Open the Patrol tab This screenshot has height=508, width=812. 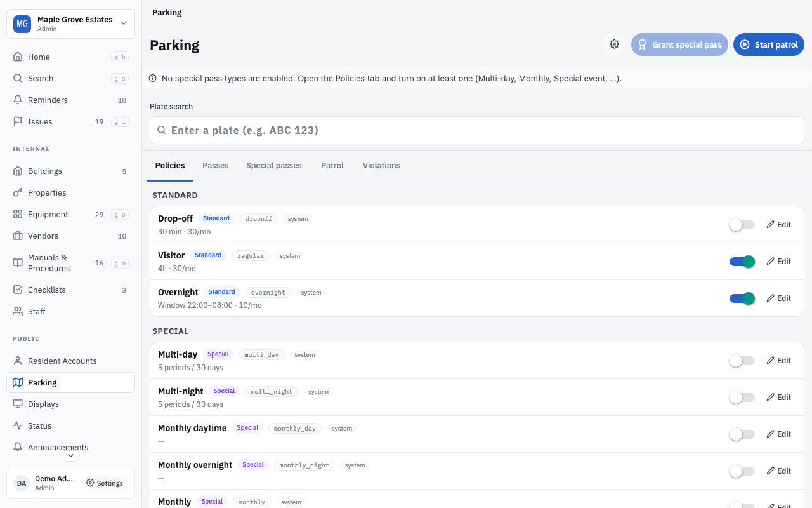(332, 165)
